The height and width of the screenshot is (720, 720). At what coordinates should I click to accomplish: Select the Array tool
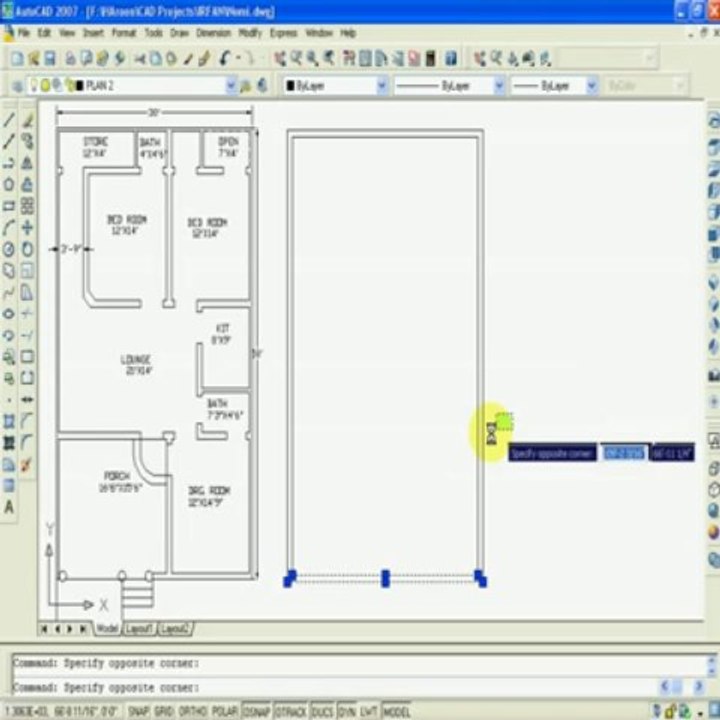tap(27, 206)
